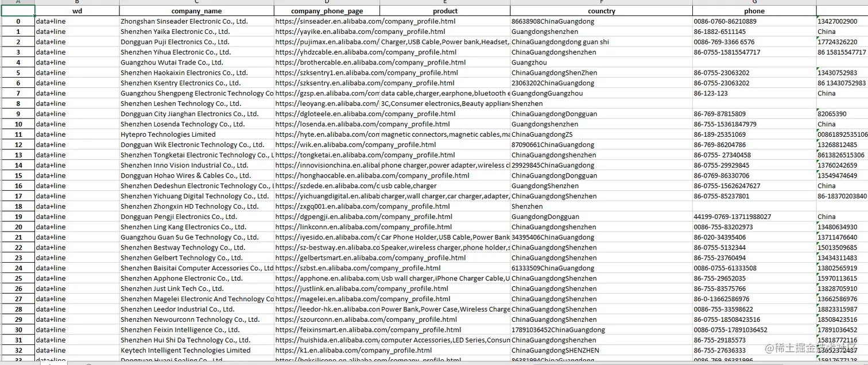Click the index cell numbered 25
Screen dimensions: 868x365
coord(18,278)
